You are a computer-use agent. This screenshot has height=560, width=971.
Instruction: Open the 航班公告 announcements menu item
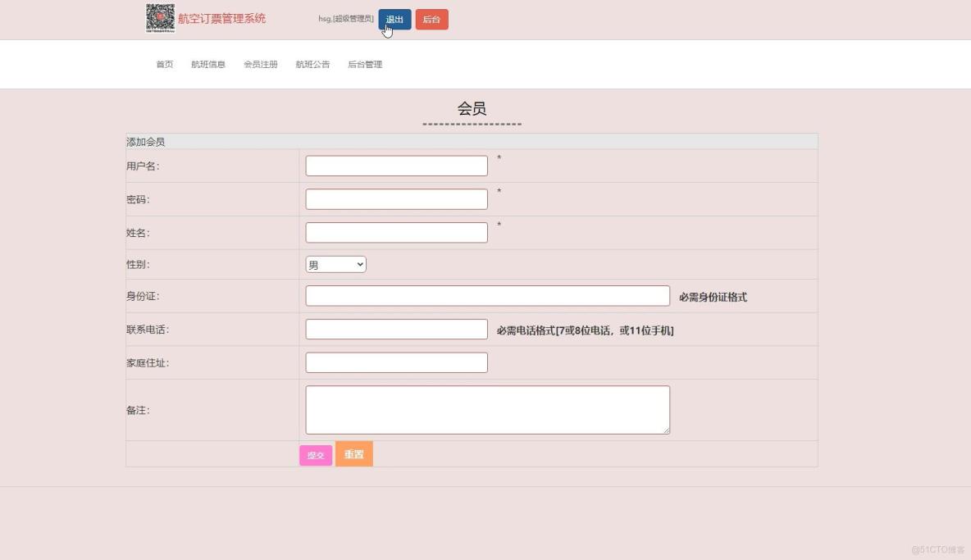point(312,64)
